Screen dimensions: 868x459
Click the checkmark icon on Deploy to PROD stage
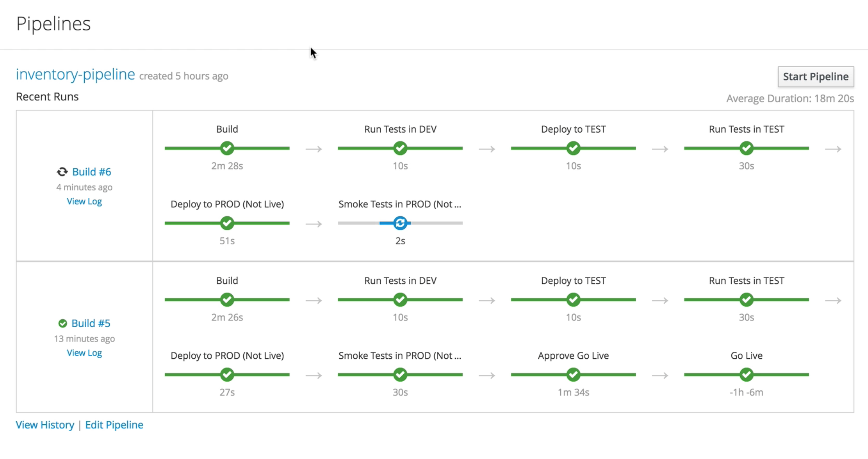227,224
